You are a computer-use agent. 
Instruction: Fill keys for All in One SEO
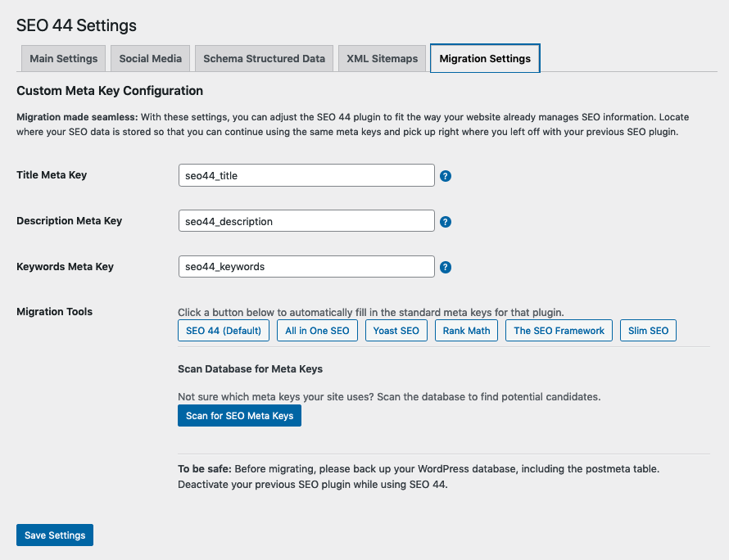[x=317, y=331]
